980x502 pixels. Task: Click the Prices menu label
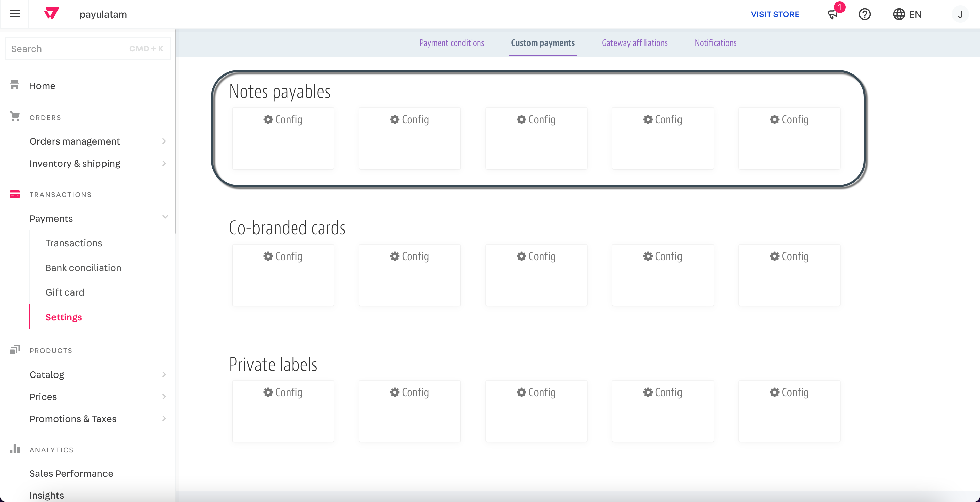click(43, 397)
